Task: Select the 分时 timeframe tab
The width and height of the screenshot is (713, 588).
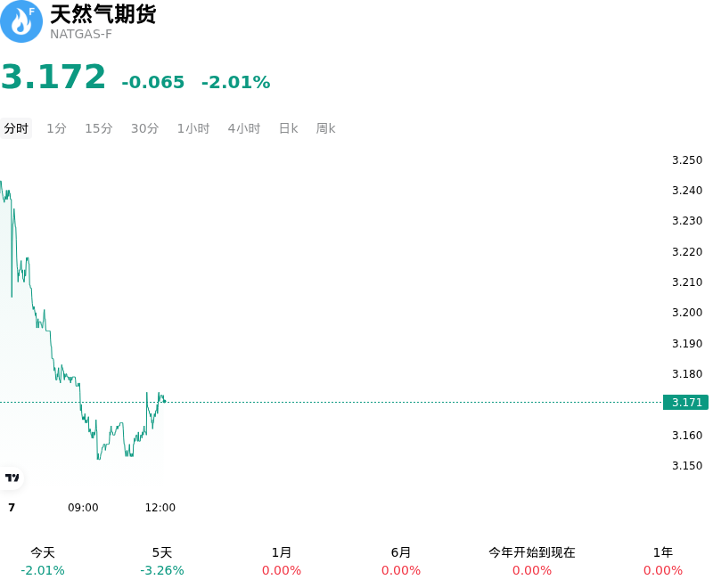Action: (x=16, y=128)
